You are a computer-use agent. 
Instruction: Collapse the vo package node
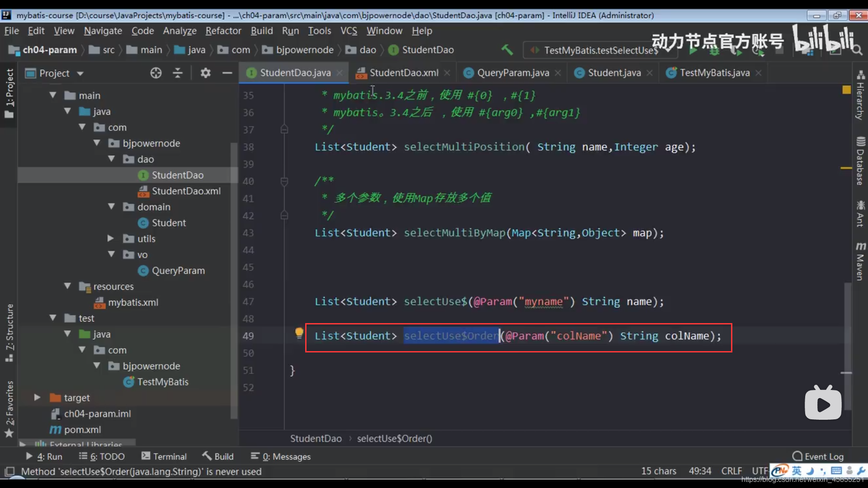[x=111, y=254]
